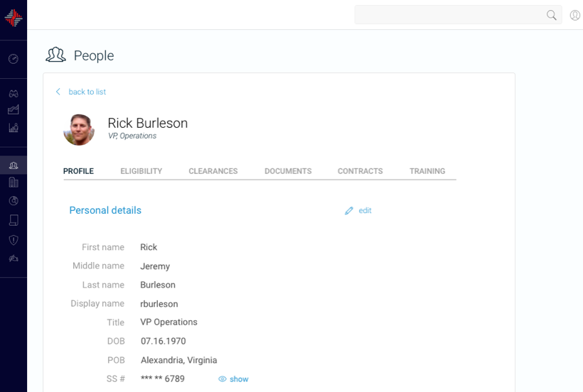The image size is (583, 392).
Task: Switch to the ELIGIBILITY tab
Action: (141, 171)
